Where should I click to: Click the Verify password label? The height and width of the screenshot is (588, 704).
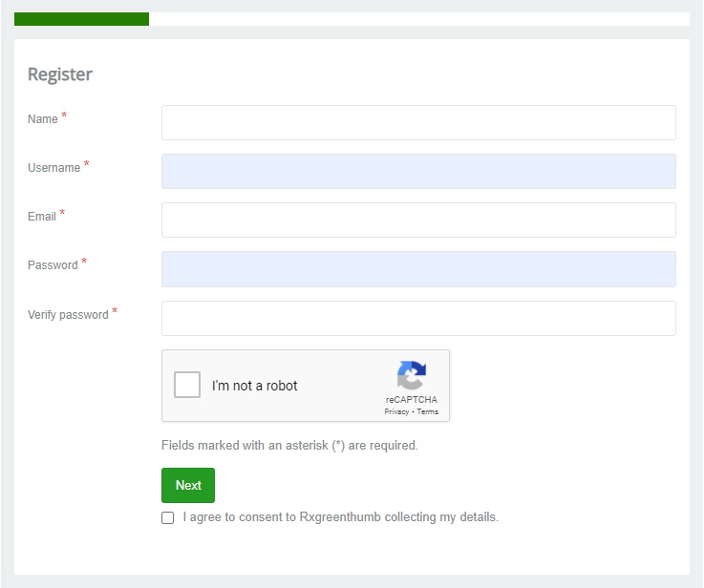[x=68, y=315]
